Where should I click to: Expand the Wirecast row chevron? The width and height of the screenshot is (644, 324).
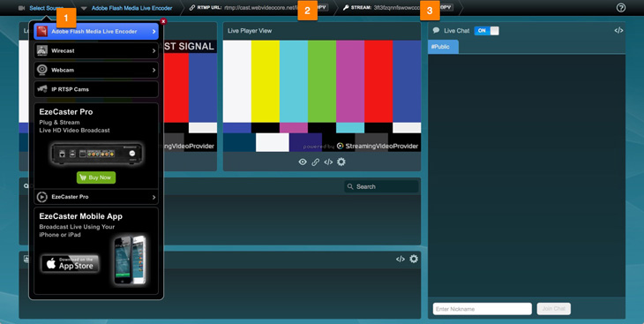154,50
